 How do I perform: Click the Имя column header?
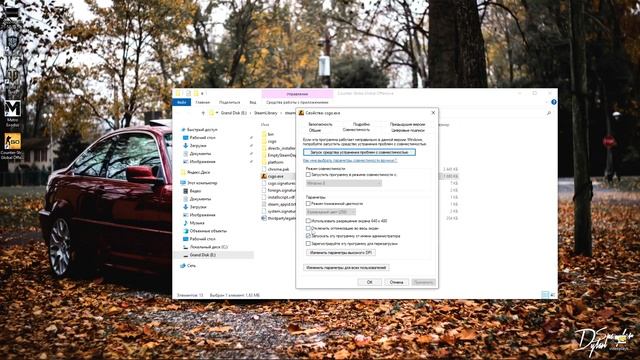tap(265, 124)
